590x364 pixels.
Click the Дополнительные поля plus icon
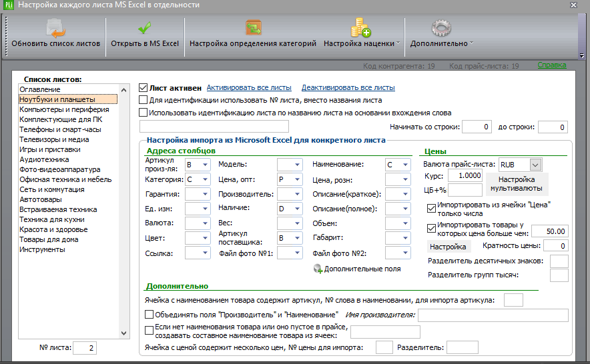(x=318, y=269)
